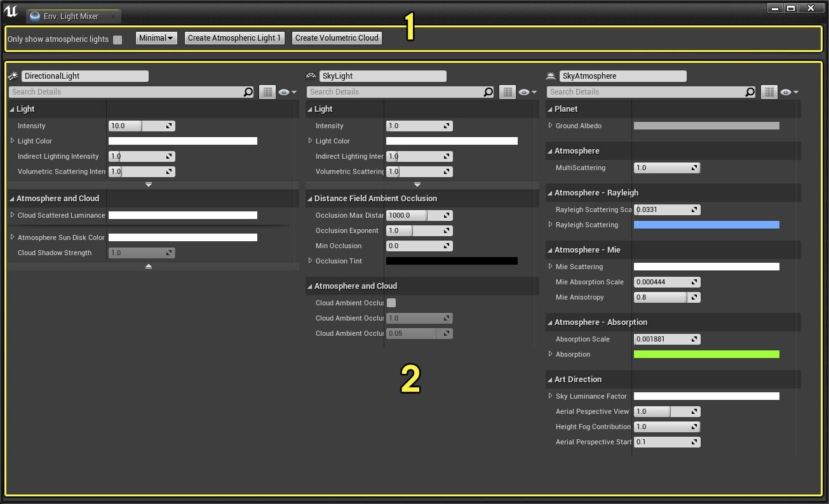Expand the Mie Scattering disclosure triangle
The image size is (829, 504).
550,267
